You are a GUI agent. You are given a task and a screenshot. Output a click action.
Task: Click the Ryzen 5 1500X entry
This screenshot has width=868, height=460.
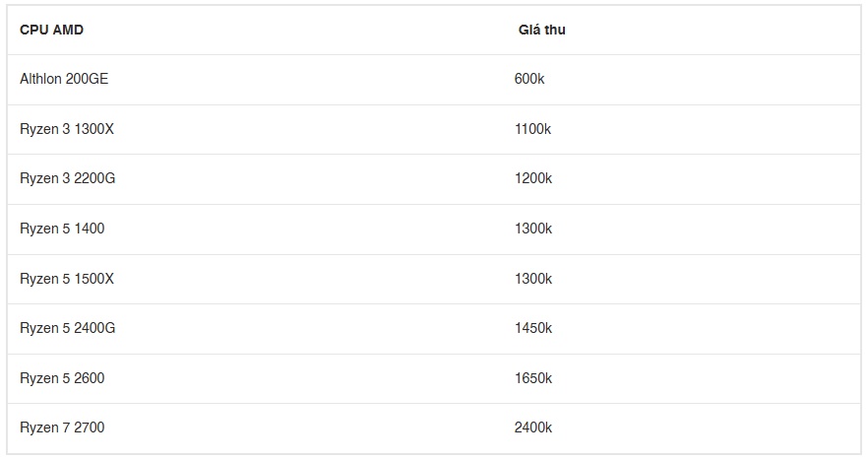click(67, 279)
